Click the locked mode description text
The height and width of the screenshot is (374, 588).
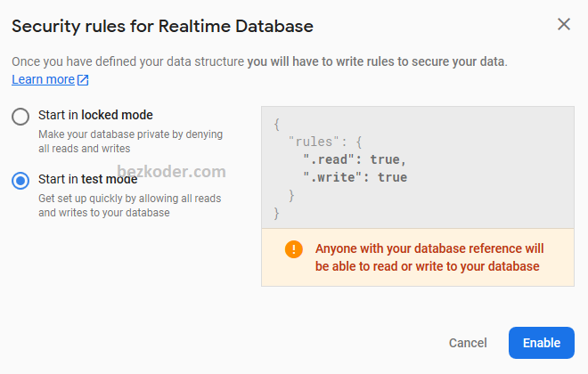[130, 141]
